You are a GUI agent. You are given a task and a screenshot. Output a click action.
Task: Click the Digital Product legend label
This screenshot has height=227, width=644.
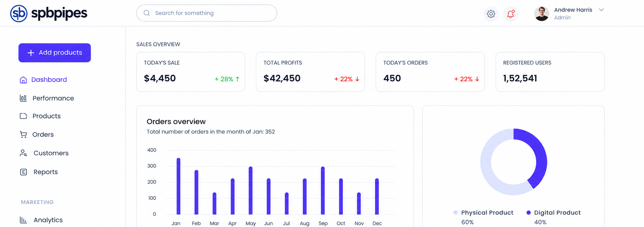pos(557,213)
